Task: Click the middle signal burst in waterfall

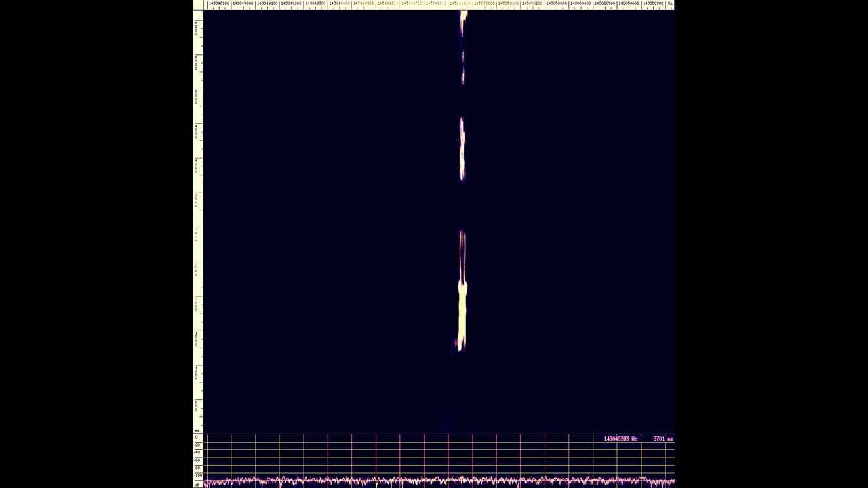Action: tap(462, 149)
